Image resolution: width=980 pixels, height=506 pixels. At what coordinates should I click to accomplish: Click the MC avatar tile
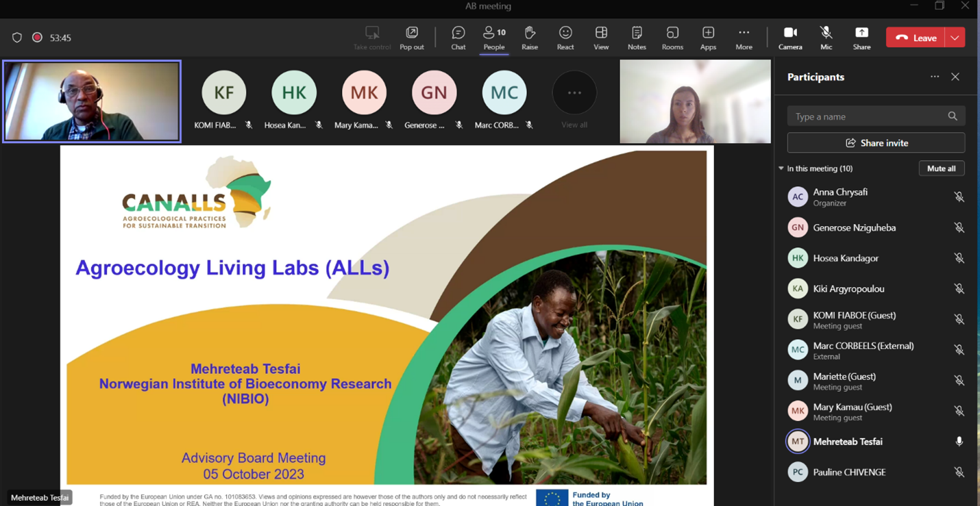pyautogui.click(x=504, y=92)
